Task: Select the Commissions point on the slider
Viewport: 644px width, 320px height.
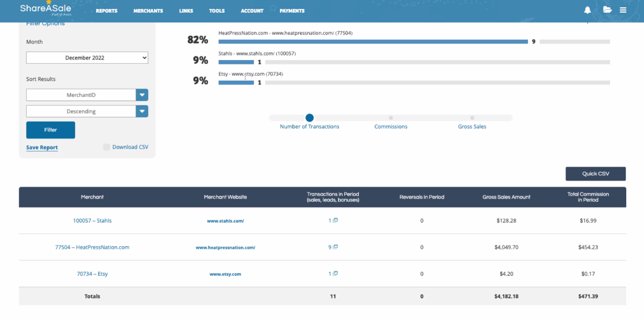Action: 391,118
